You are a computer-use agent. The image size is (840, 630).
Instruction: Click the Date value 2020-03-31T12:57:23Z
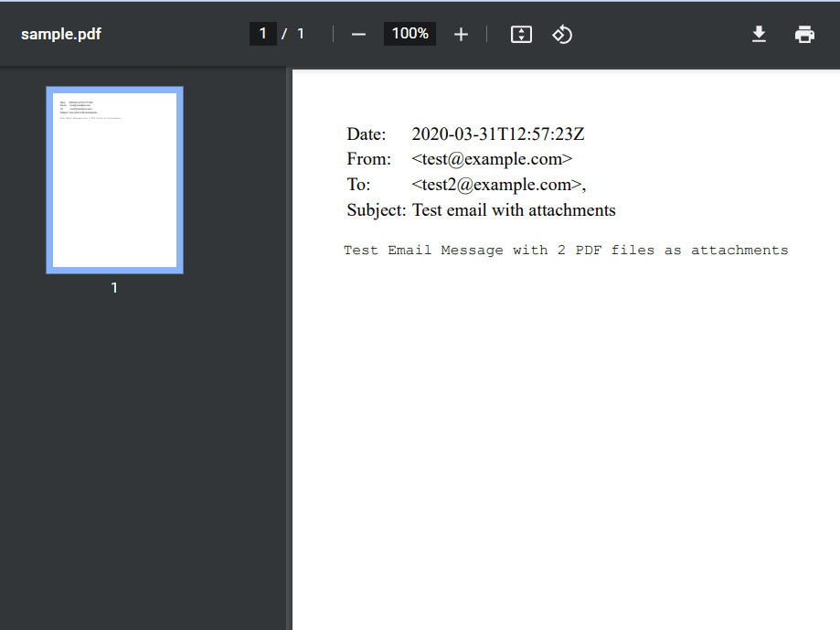click(x=497, y=133)
